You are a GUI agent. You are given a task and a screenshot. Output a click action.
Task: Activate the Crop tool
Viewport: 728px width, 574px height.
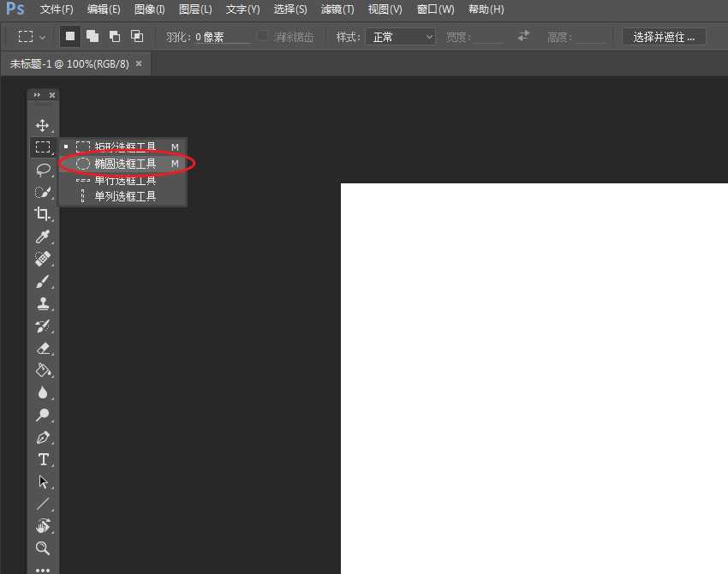44,214
